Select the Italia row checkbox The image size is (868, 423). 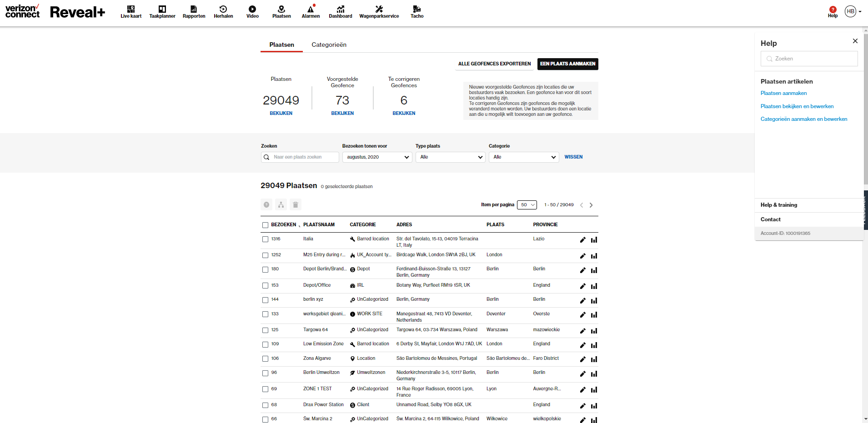265,239
